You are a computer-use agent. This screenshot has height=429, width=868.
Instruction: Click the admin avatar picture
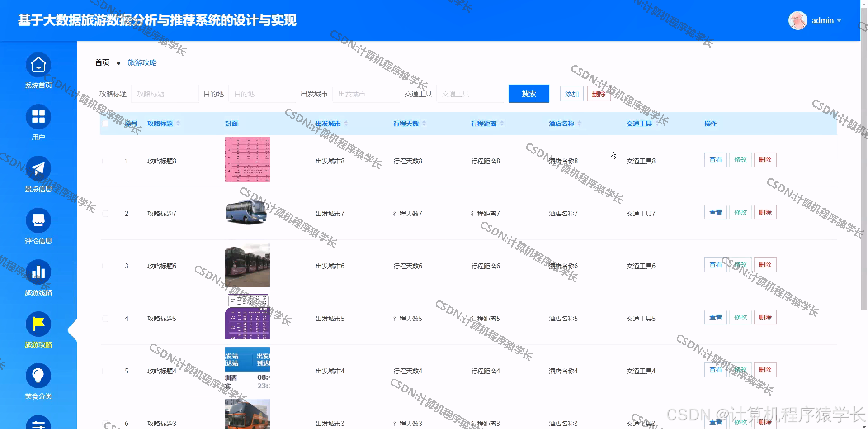click(798, 20)
